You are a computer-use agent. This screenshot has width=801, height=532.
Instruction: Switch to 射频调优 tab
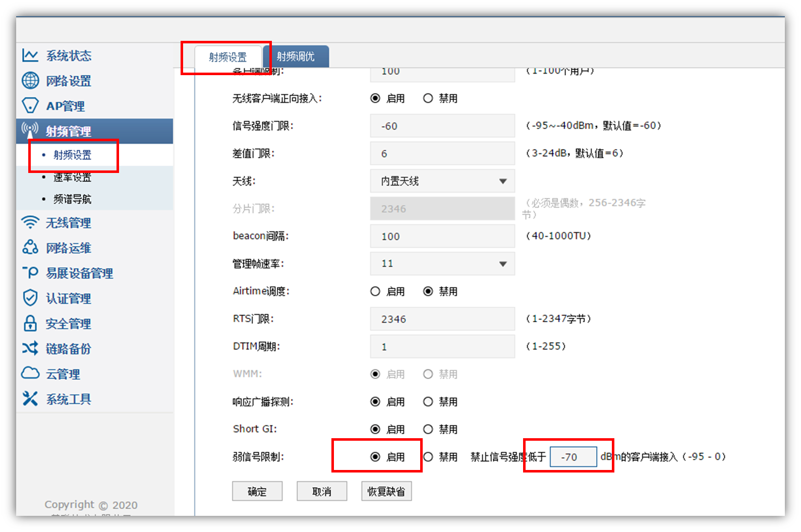(x=296, y=56)
